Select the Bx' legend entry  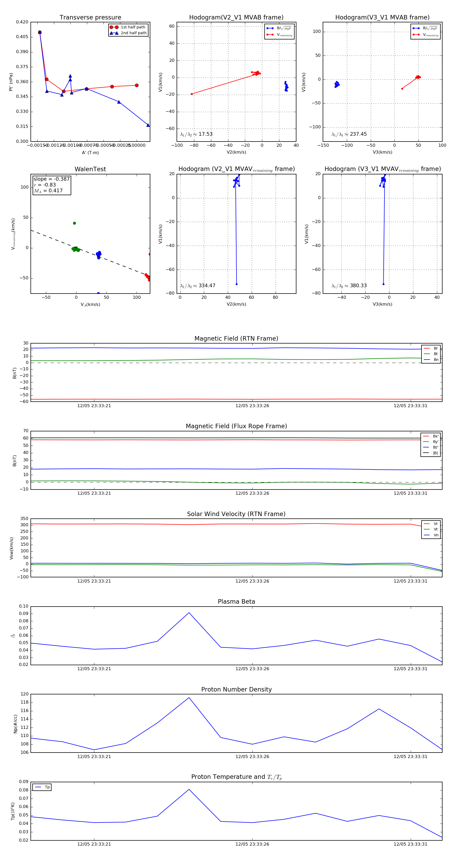pos(431,436)
